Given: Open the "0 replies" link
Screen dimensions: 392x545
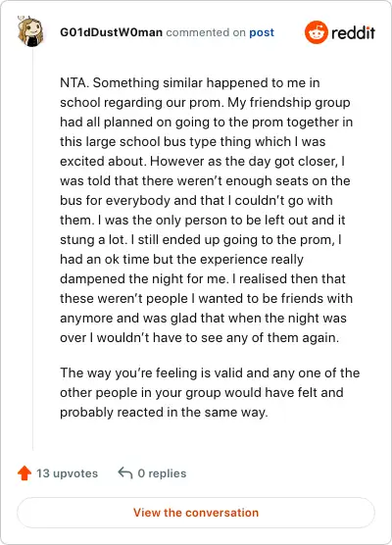Looking at the screenshot, I should point(162,473).
